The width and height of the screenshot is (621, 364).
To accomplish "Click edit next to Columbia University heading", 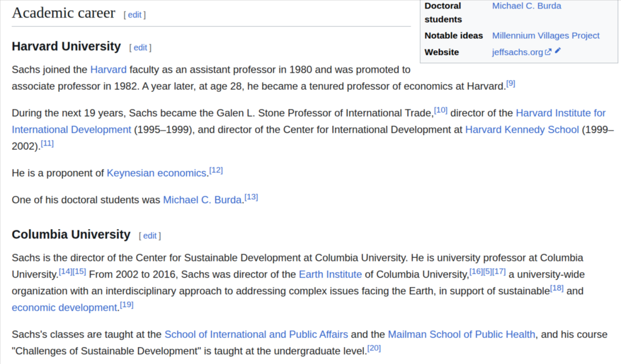I will (x=150, y=236).
